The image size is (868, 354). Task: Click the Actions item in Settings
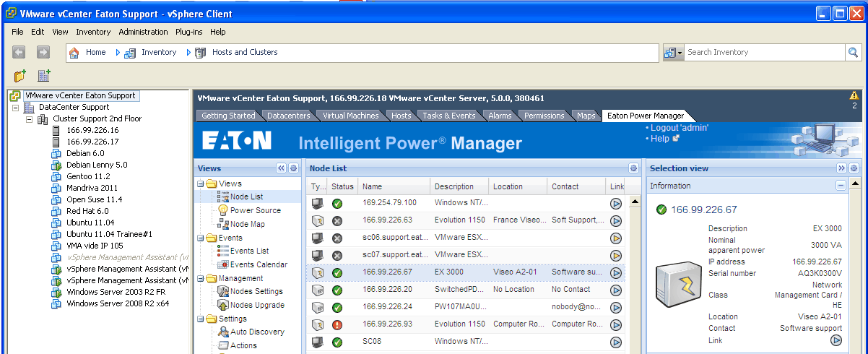tap(243, 345)
